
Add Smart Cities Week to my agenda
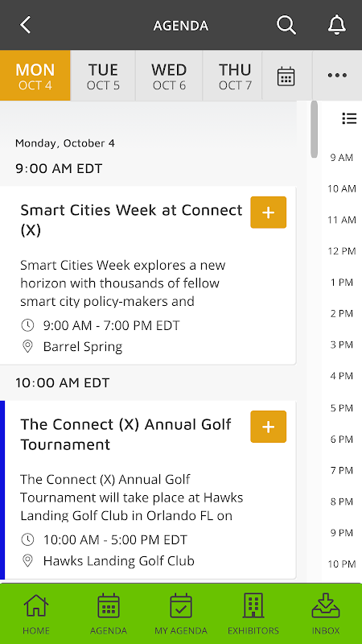[269, 213]
